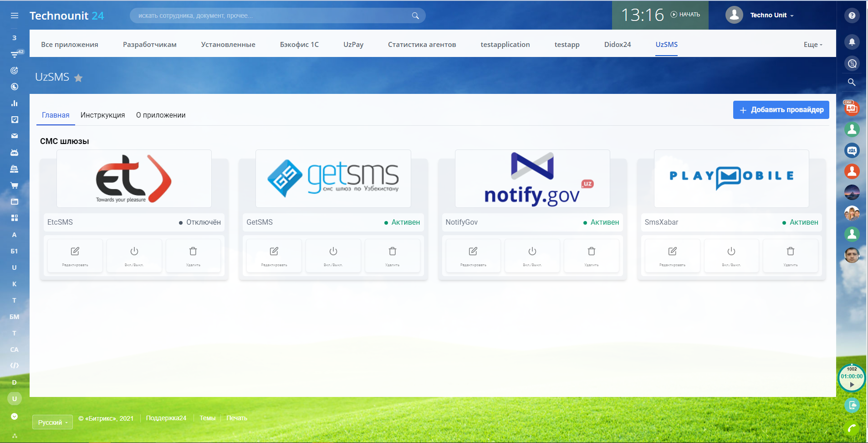Viewport: 868px width, 443px height.
Task: Toggle NotifyGov provider on/off
Action: point(532,256)
